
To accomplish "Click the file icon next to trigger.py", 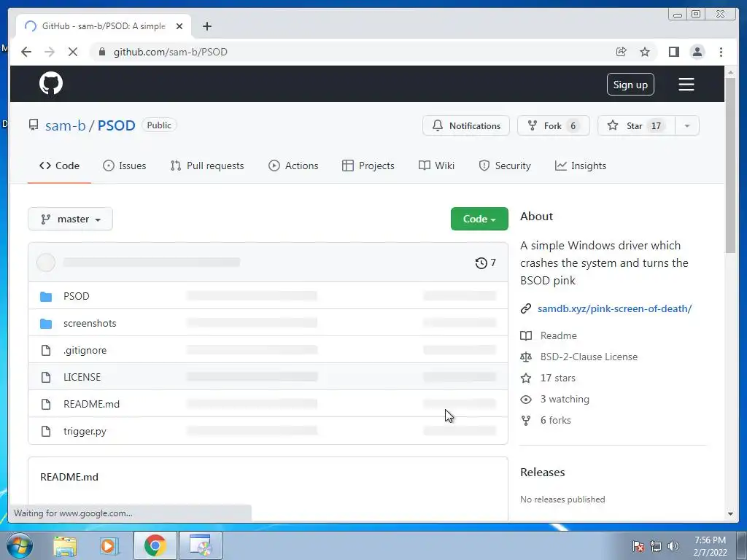I will [46, 432].
